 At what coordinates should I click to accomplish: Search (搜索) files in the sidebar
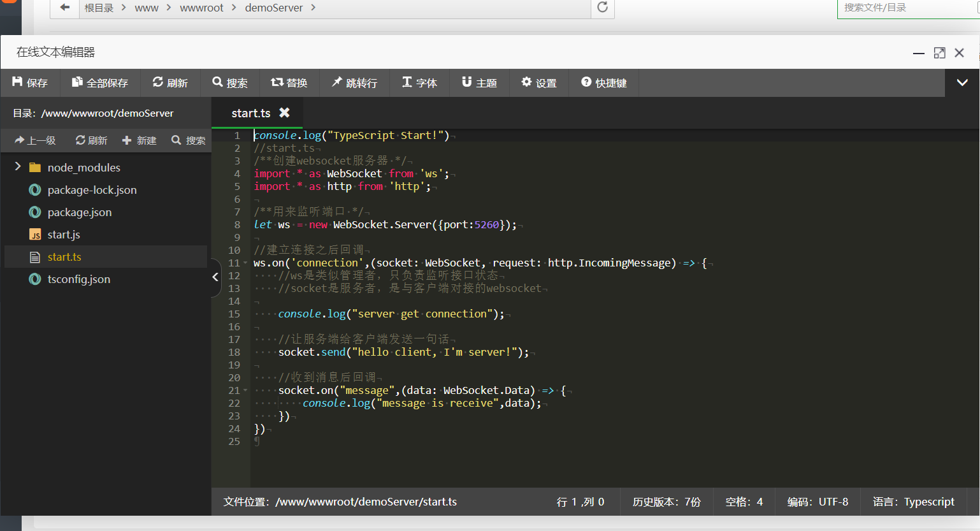pyautogui.click(x=188, y=140)
